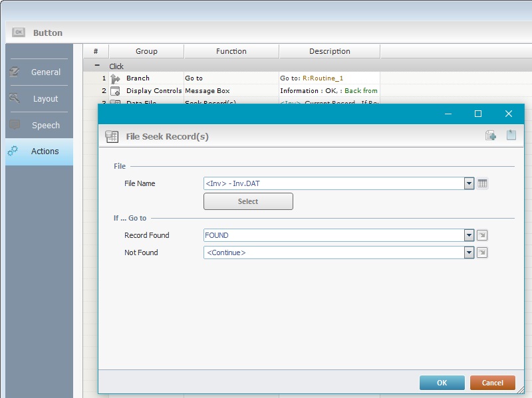Maximize the File Seek Record dialog

[477, 114]
